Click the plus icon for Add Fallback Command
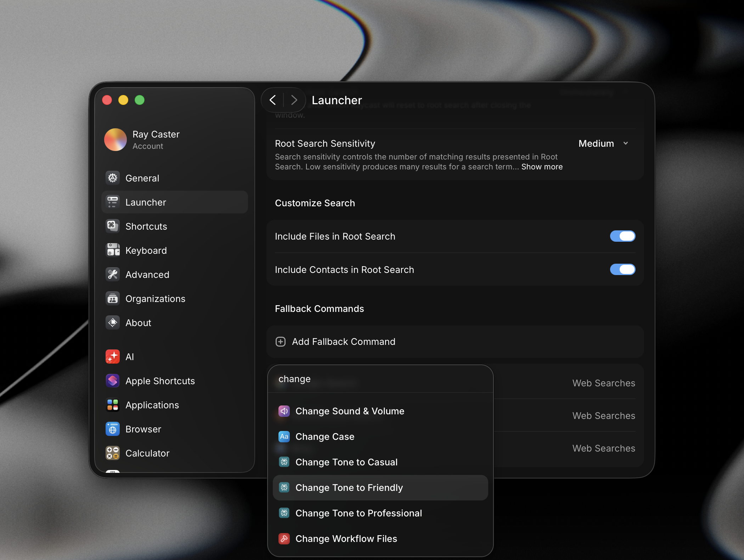The image size is (744, 560). (281, 342)
